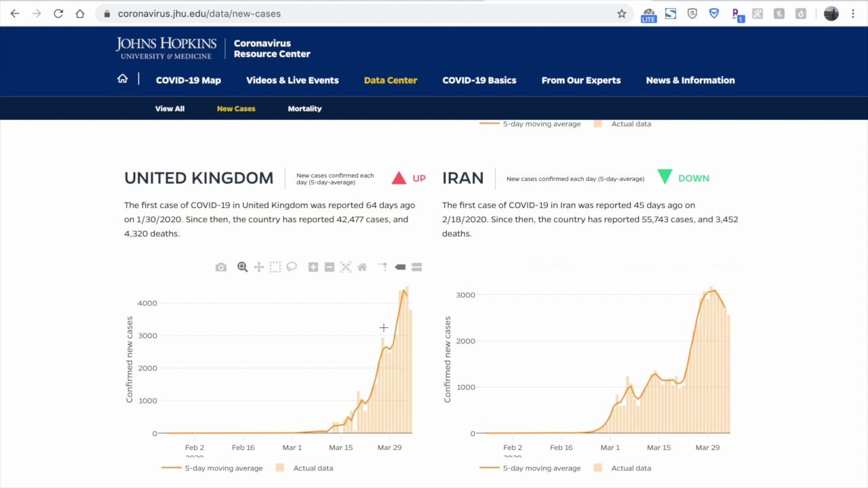868x488 pixels.
Task: Open the blue shield checkmark extension
Action: coord(714,14)
